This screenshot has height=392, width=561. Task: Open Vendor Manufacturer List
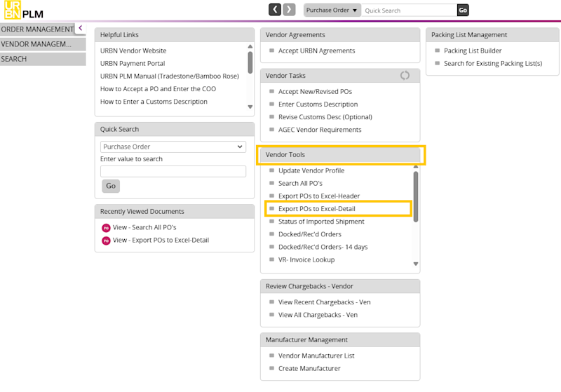coord(316,356)
